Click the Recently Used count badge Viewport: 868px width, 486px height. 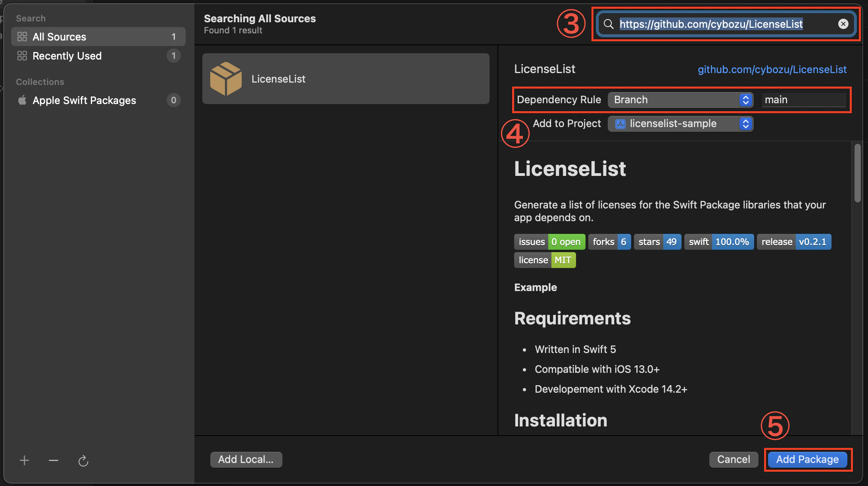coord(173,56)
